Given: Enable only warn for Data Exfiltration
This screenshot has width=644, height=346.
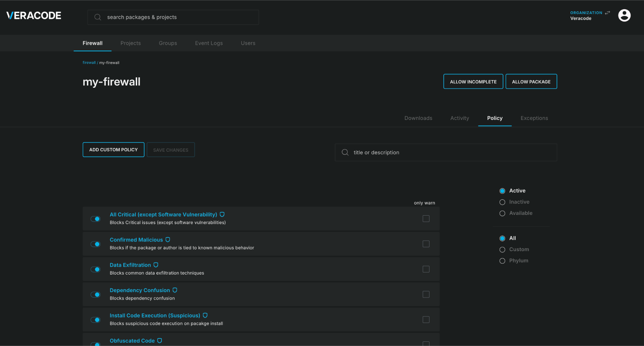Looking at the screenshot, I should click(x=426, y=269).
